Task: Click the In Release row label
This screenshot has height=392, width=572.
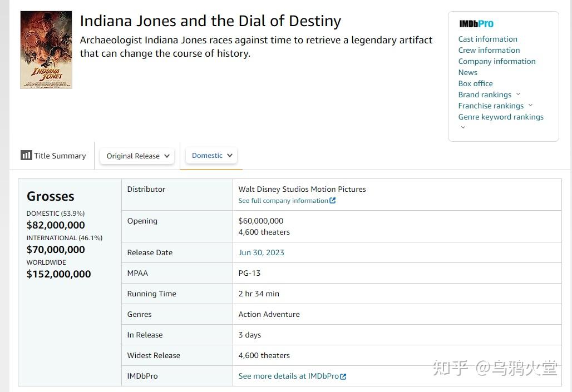Action: (145, 335)
